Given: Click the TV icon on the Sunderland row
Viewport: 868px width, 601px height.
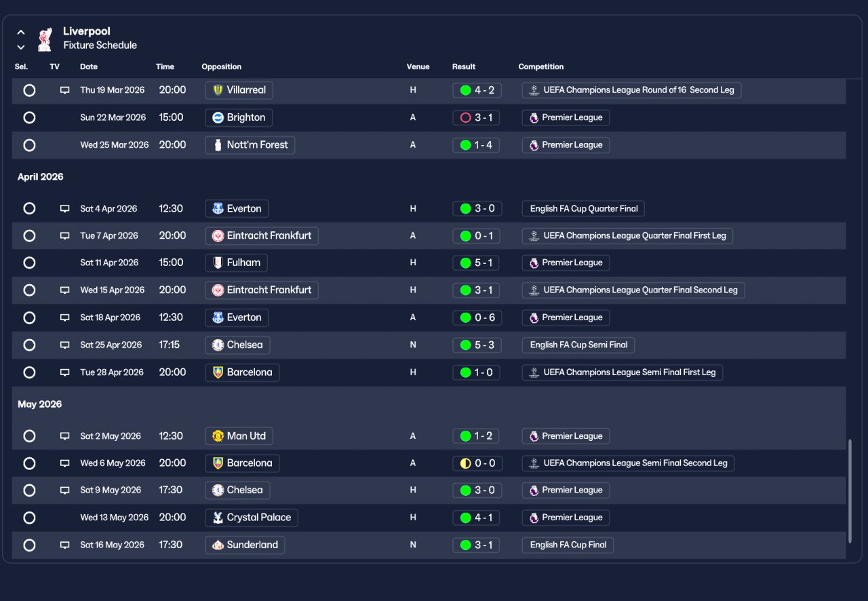Looking at the screenshot, I should pyautogui.click(x=65, y=545).
